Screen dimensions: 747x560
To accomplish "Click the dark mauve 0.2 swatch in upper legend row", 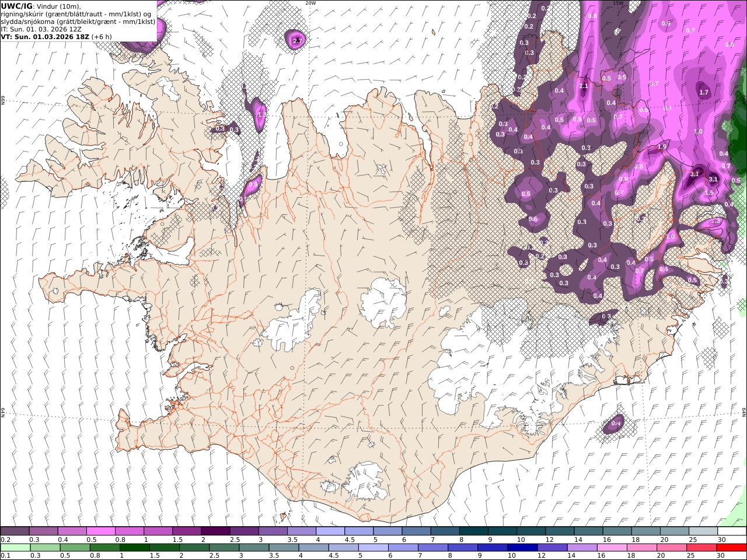I will coord(15,531).
